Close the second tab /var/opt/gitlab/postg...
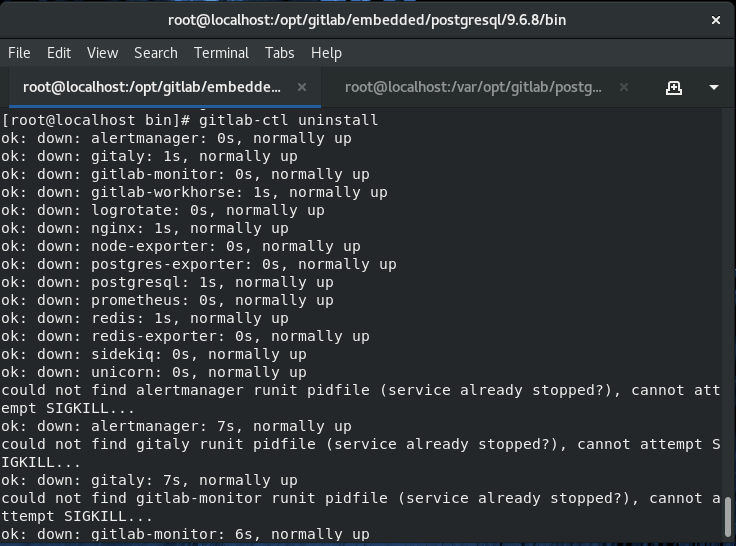 [x=623, y=87]
